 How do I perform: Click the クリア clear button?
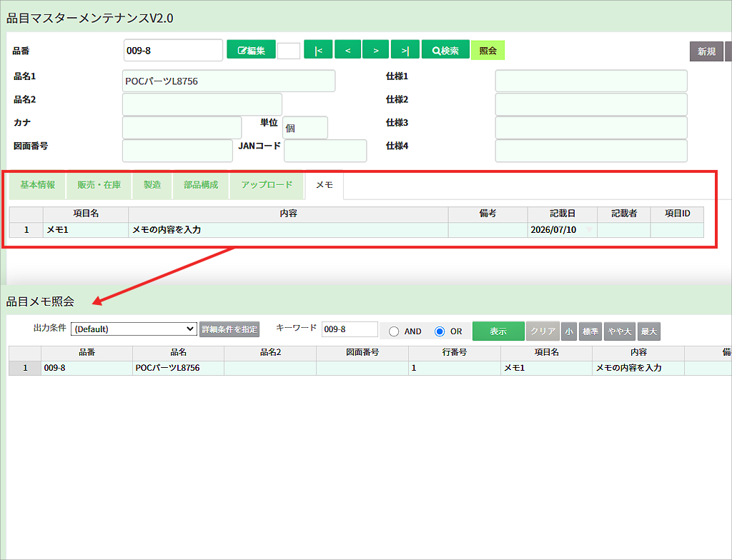pyautogui.click(x=543, y=331)
